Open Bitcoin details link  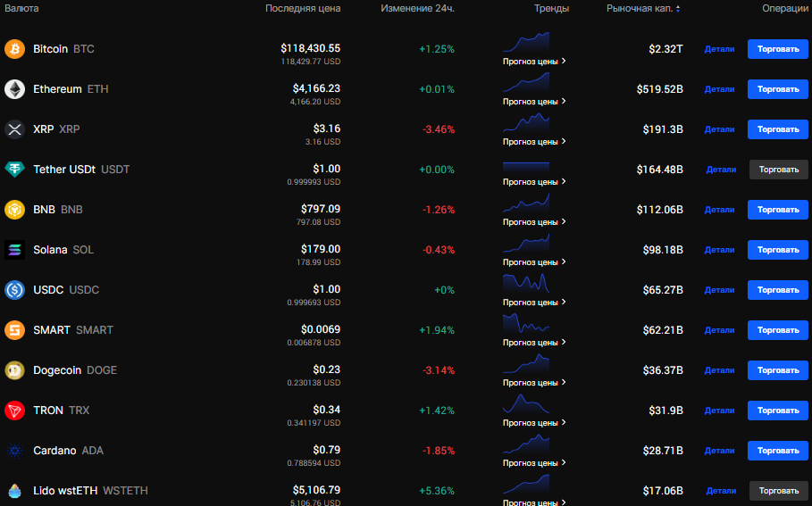[719, 49]
